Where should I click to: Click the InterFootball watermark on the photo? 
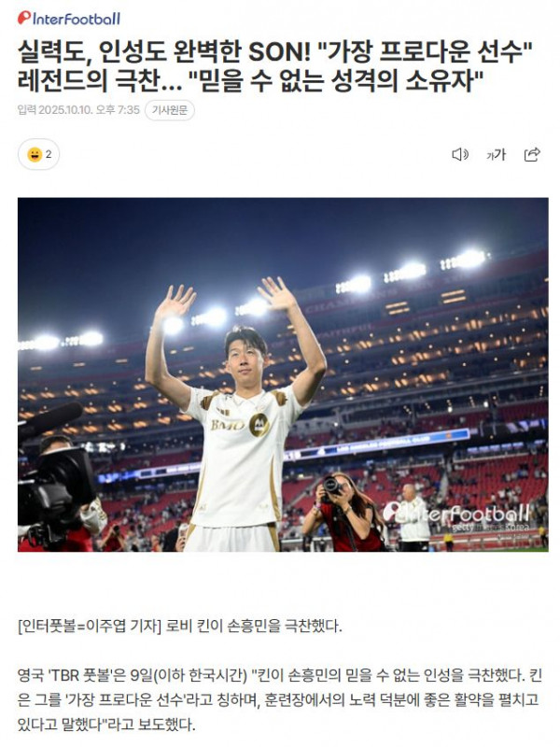tap(456, 513)
